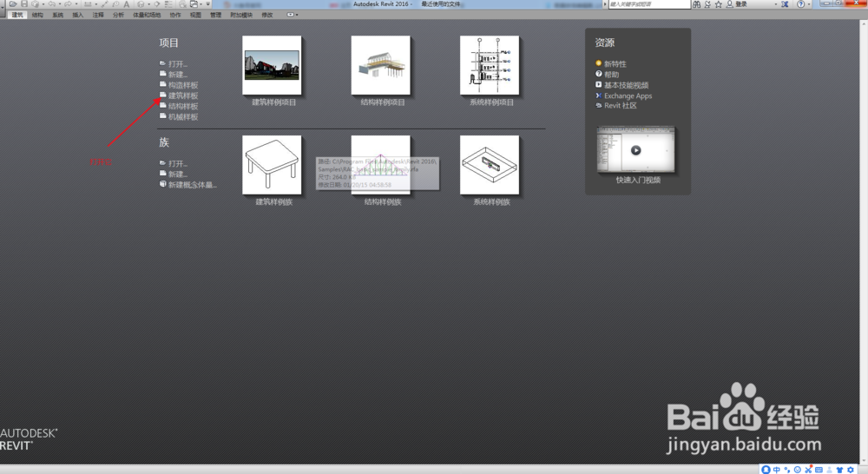
Task: Switch to the 体量和场地 ribbon tab
Action: pyautogui.click(x=147, y=15)
